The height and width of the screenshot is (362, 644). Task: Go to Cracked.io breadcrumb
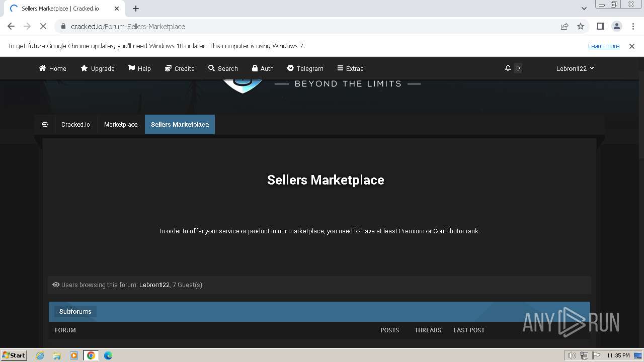click(75, 124)
